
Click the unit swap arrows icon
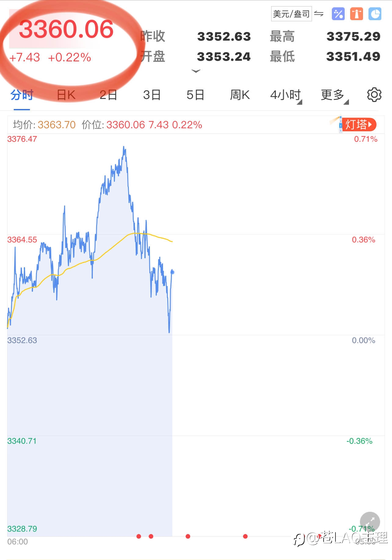tap(319, 14)
